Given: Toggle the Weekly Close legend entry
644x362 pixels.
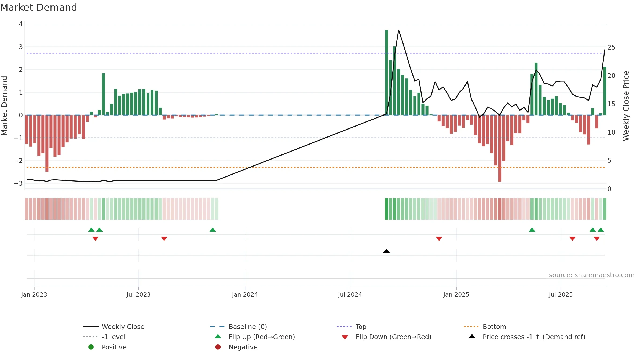Looking at the screenshot, I should coord(114,327).
